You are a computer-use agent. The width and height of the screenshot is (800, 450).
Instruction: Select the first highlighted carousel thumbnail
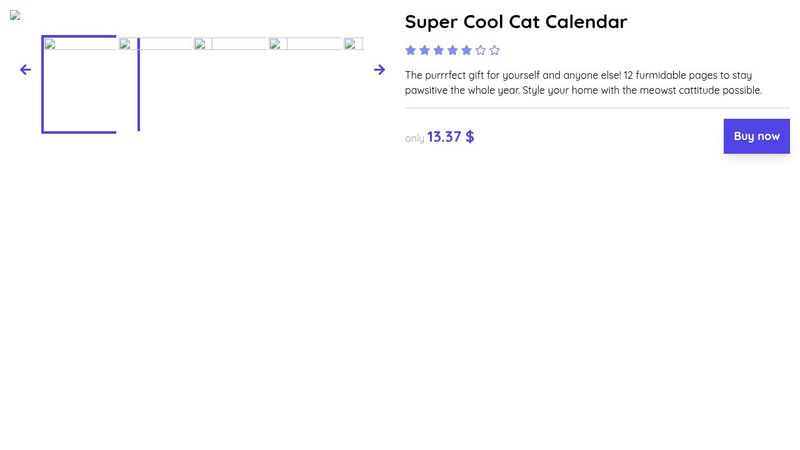click(79, 84)
